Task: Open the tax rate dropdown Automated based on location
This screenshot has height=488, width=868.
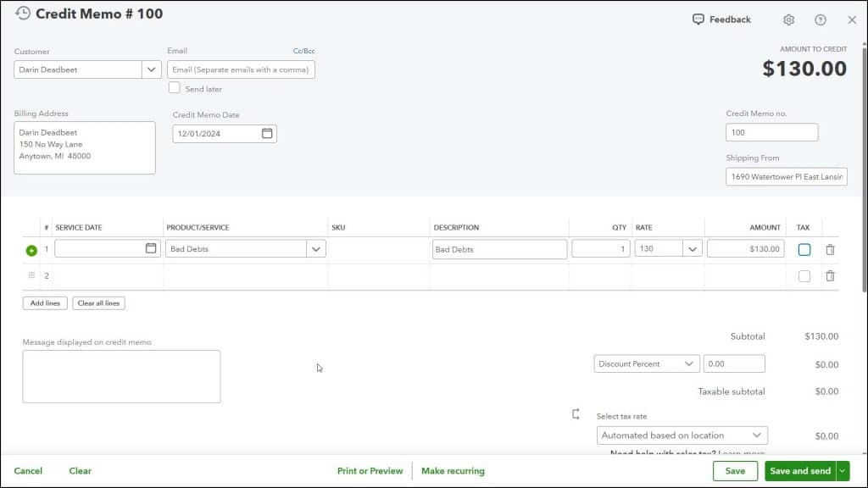Action: pos(682,435)
